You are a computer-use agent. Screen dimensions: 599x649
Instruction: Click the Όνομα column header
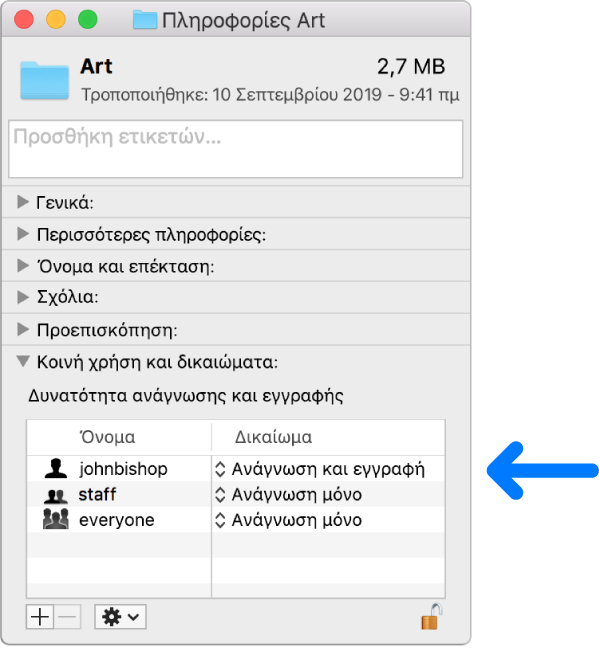coord(119,437)
